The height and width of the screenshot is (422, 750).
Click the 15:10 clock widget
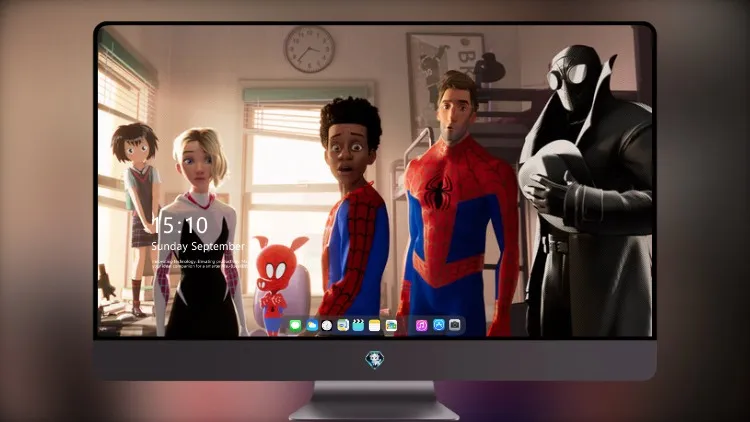point(180,225)
